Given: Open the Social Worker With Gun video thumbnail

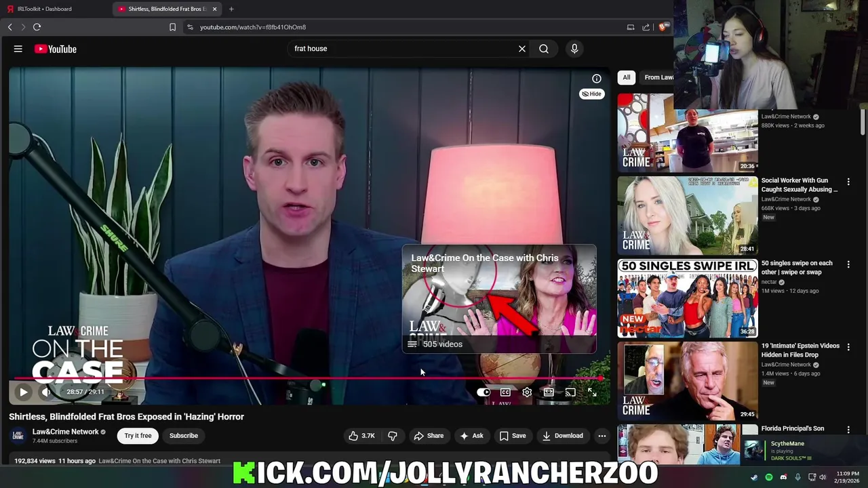Looking at the screenshot, I should [688, 216].
